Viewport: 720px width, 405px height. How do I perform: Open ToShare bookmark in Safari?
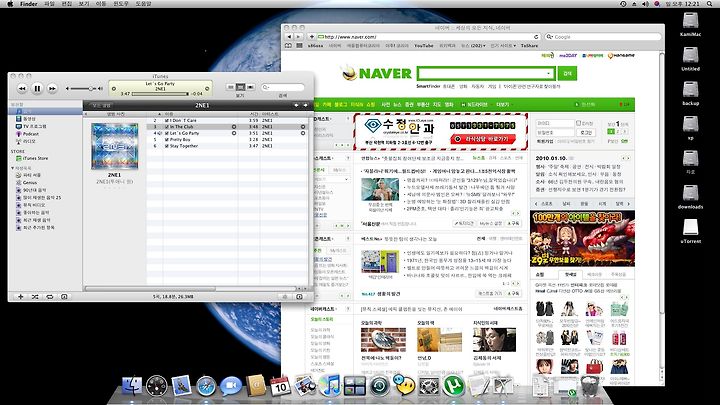coord(529,45)
